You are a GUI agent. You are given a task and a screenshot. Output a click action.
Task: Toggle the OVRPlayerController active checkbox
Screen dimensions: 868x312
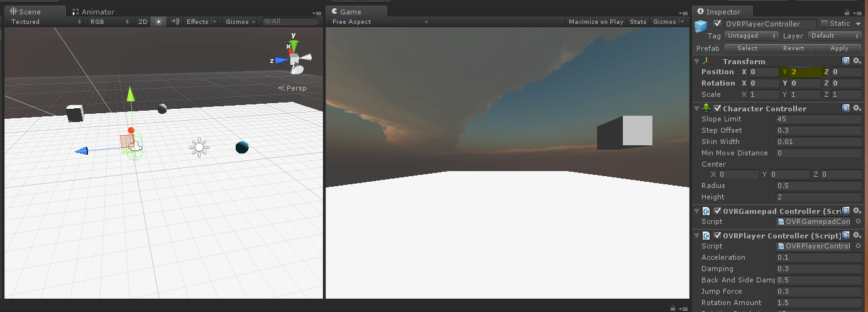coord(717,23)
